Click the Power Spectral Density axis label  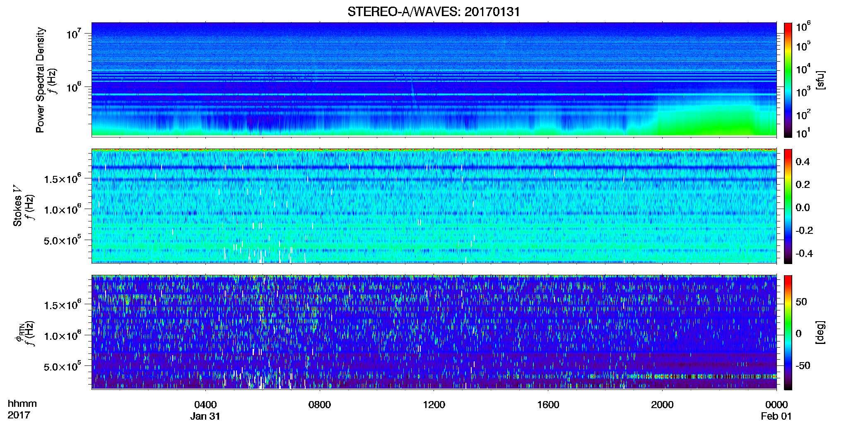(40, 80)
